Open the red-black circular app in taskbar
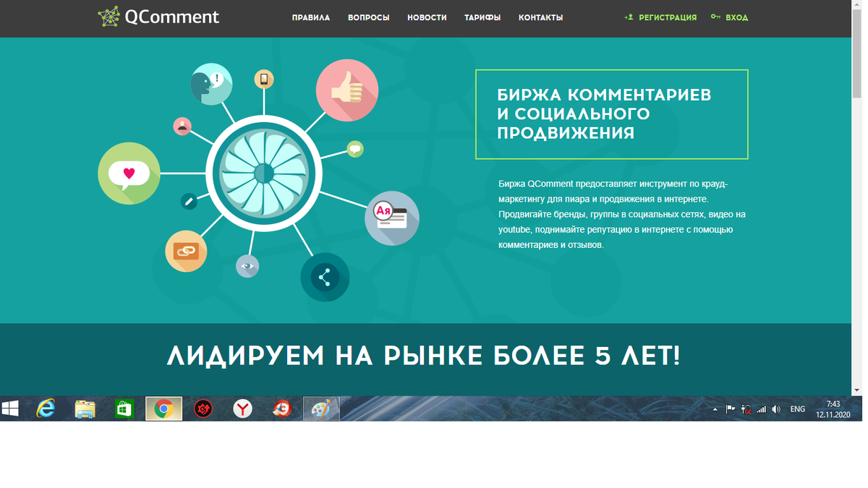 pos(203,409)
